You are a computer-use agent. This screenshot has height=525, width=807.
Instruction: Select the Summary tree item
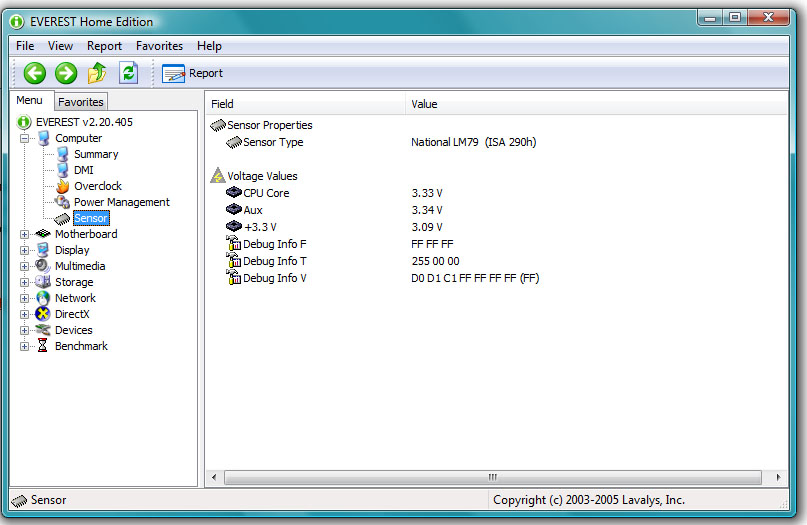[x=96, y=154]
